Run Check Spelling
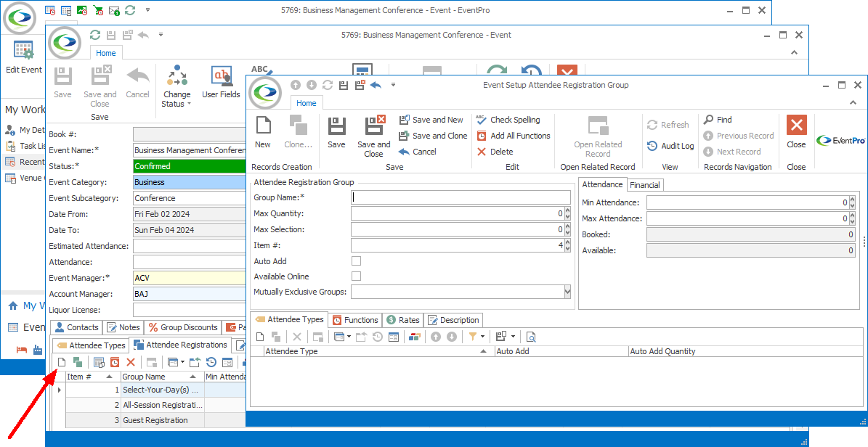The image size is (868, 447). 508,120
